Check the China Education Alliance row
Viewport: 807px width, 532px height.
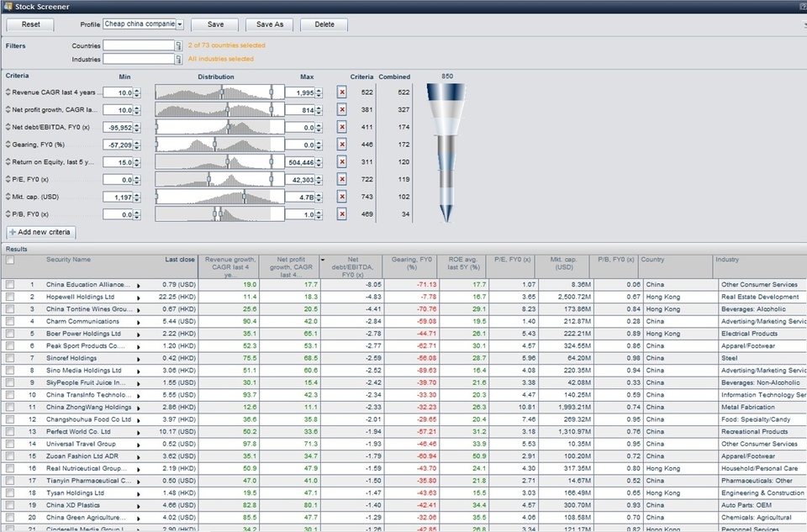10,285
